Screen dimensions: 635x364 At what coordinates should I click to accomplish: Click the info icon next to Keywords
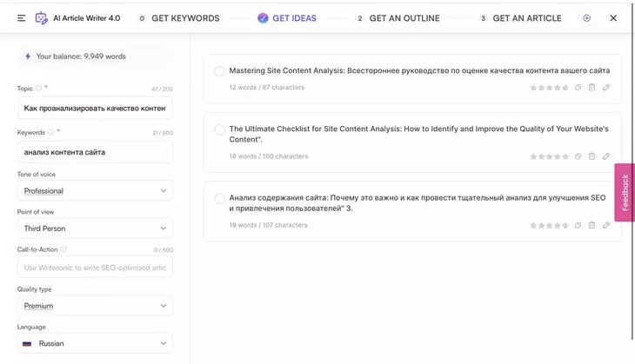pos(50,132)
